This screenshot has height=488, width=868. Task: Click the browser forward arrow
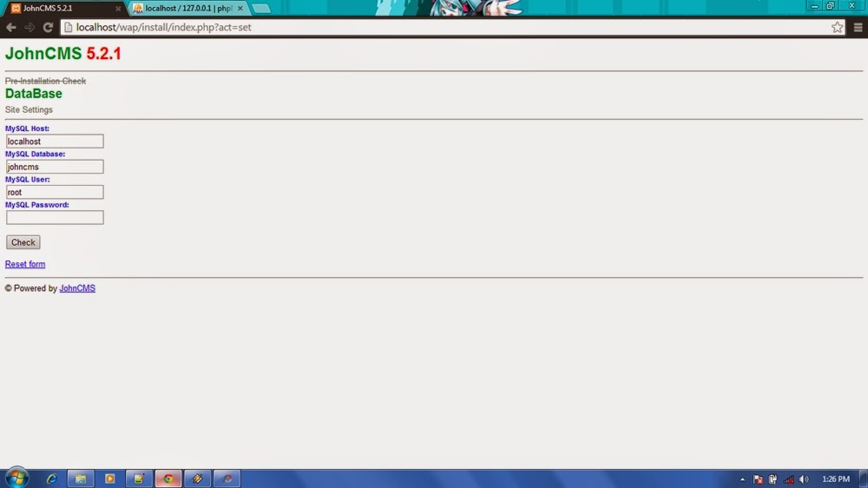[30, 27]
